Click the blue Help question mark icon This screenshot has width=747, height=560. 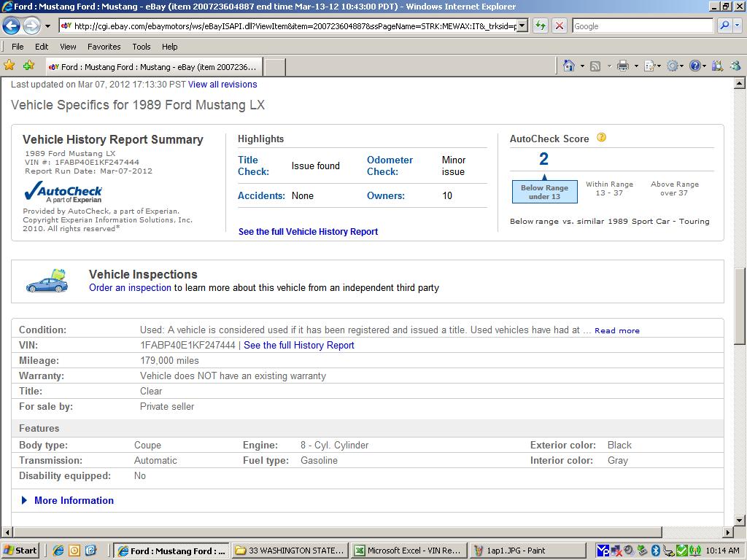tap(694, 66)
